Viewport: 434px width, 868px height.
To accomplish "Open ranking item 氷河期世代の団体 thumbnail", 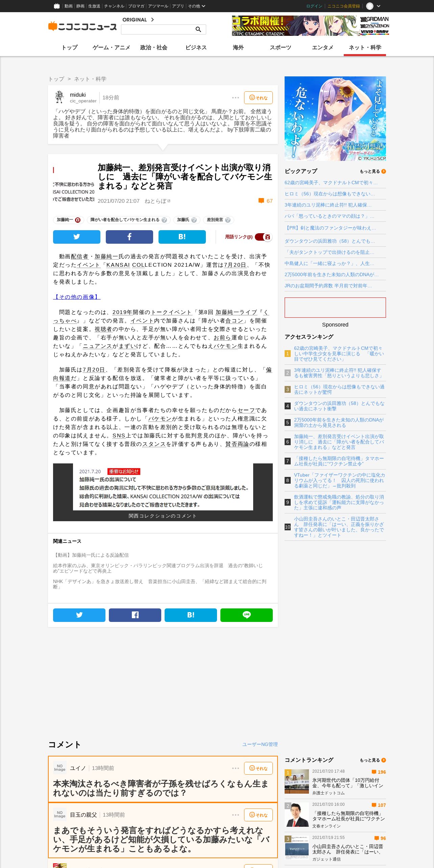I will coord(297,781).
